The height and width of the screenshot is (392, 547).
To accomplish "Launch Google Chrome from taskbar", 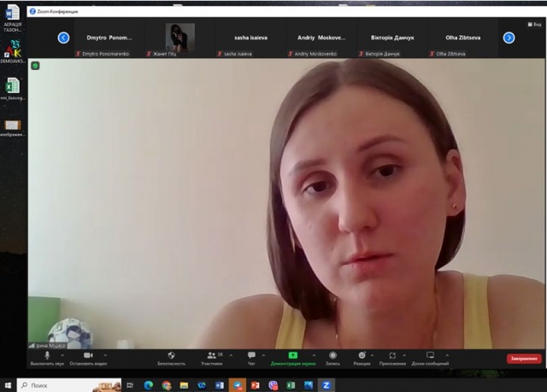I will click(167, 385).
